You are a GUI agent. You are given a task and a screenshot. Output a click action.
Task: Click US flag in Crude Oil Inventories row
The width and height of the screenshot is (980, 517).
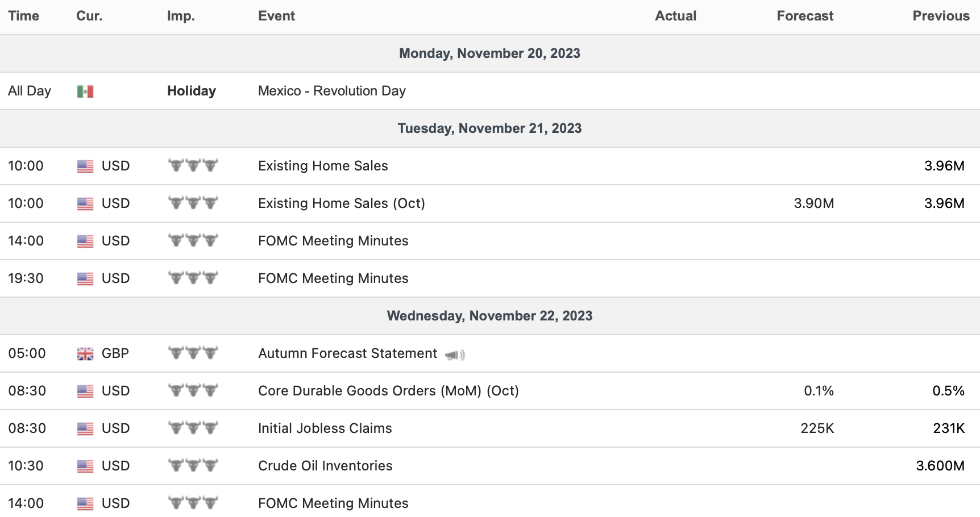(x=85, y=466)
